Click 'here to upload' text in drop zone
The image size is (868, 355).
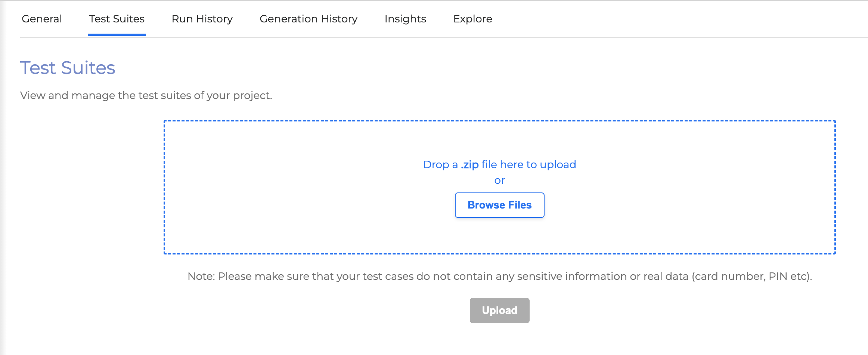[538, 164]
